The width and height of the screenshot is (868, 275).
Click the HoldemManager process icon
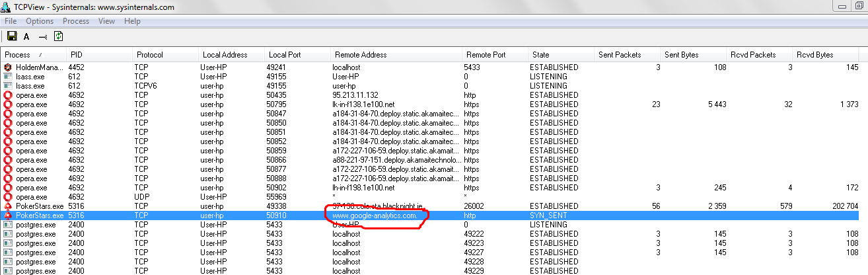[x=8, y=67]
